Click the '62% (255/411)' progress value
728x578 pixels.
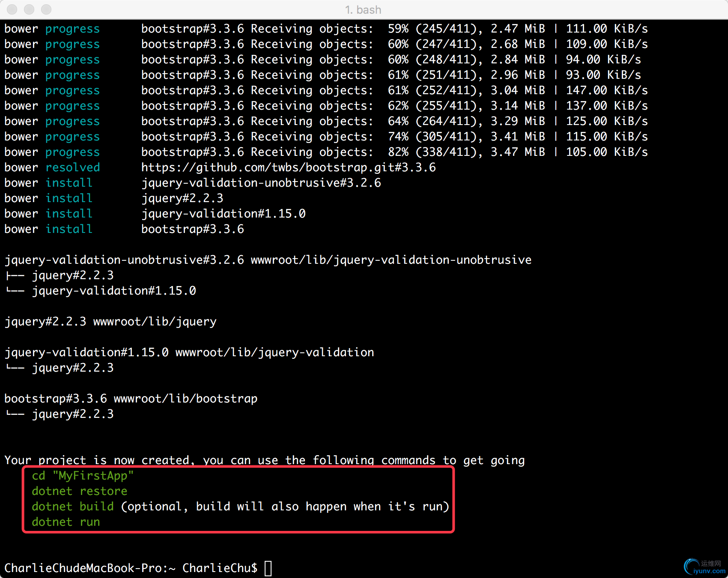(x=433, y=106)
